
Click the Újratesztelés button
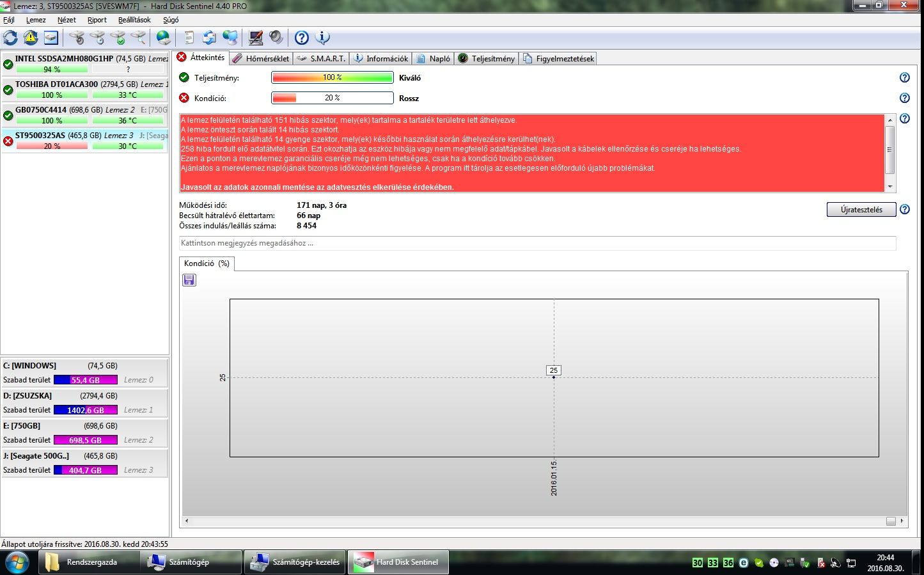(x=861, y=210)
